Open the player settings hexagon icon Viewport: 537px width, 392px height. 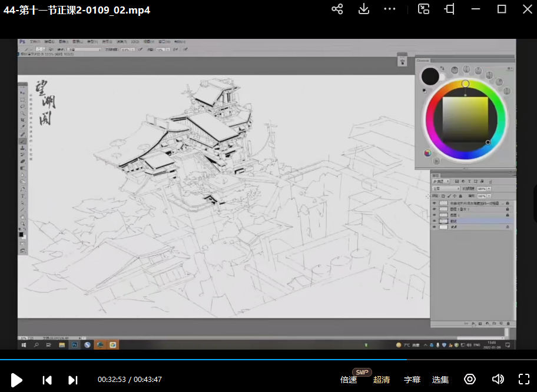click(x=470, y=379)
